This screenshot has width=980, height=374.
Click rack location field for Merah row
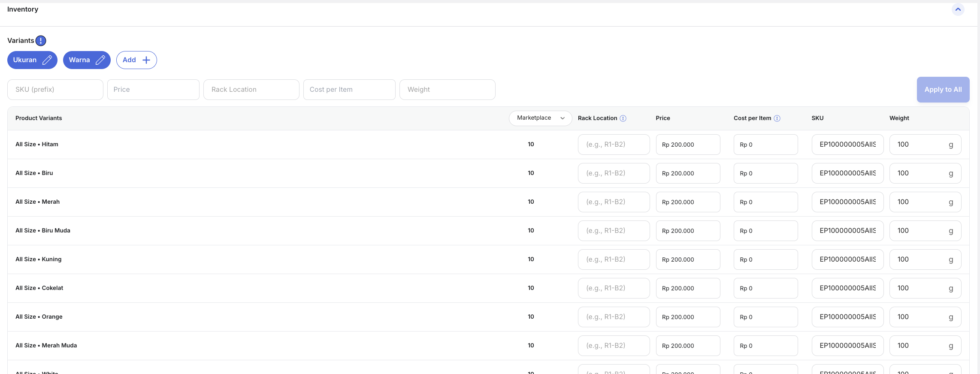tap(614, 202)
